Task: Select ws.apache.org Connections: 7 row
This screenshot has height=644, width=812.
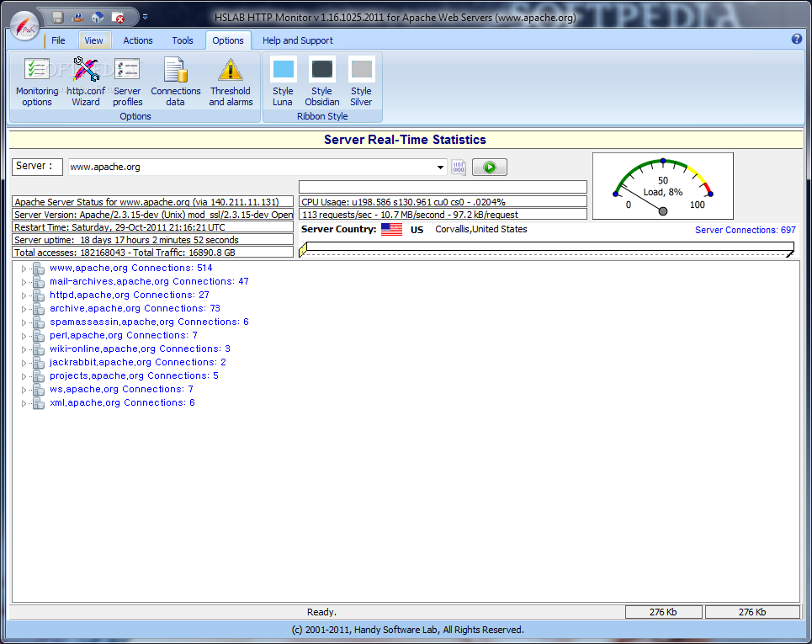Action: tap(122, 389)
